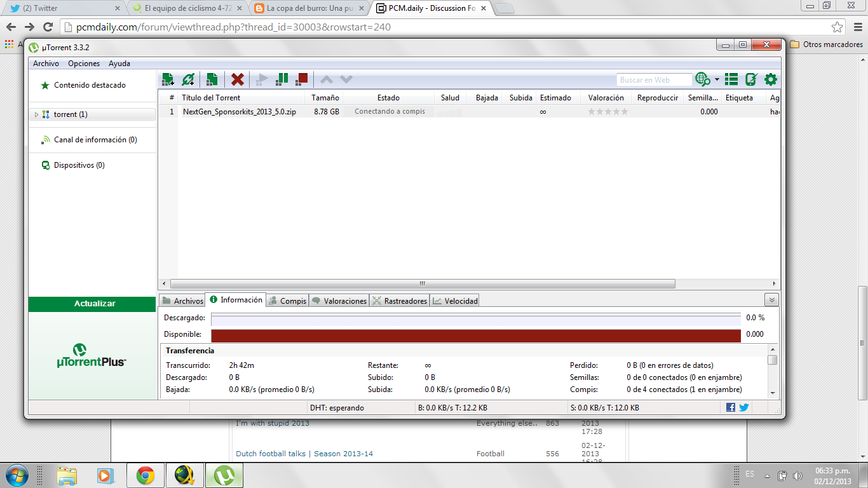868x488 pixels.
Task: Stop the torrent with red square icon
Action: pos(302,79)
